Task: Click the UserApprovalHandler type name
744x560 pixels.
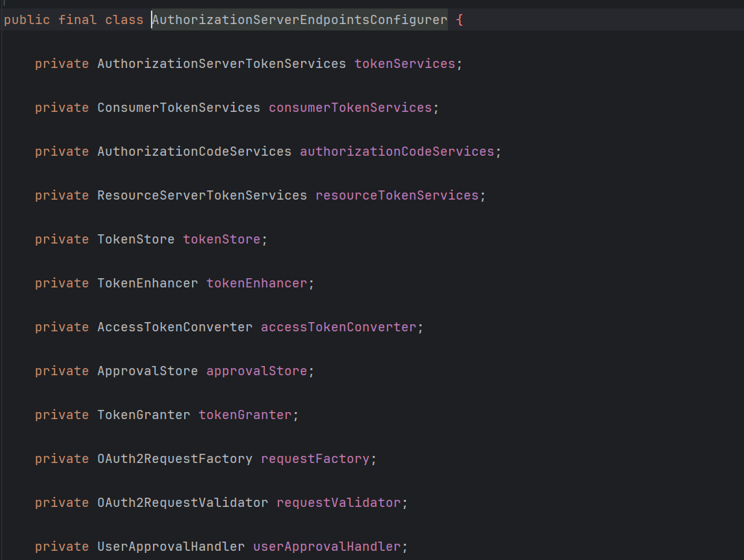Action: [171, 547]
